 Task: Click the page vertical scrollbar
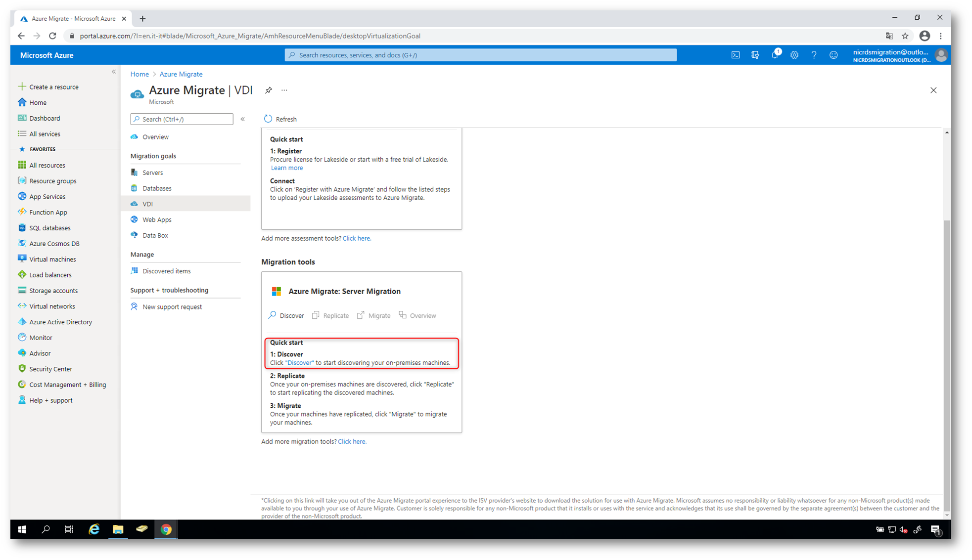click(x=947, y=366)
